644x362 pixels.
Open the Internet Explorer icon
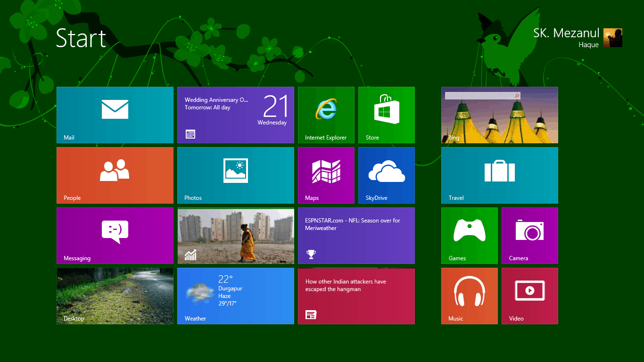(326, 109)
